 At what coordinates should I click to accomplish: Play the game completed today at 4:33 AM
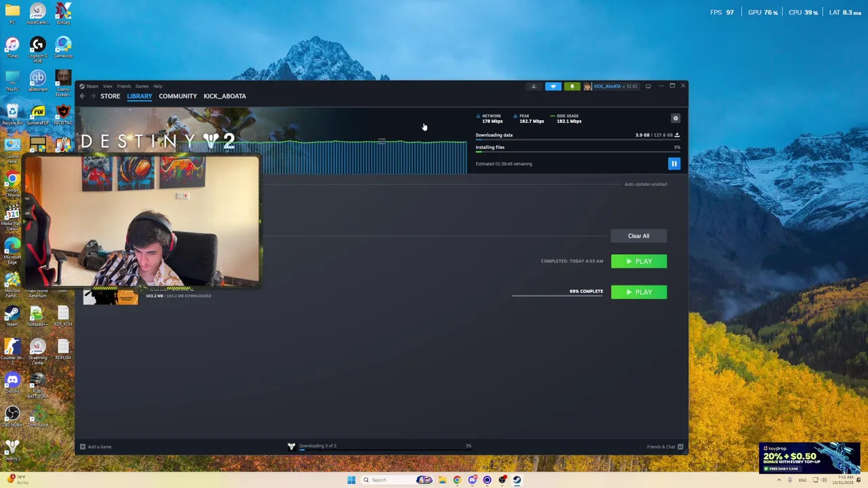click(x=639, y=261)
